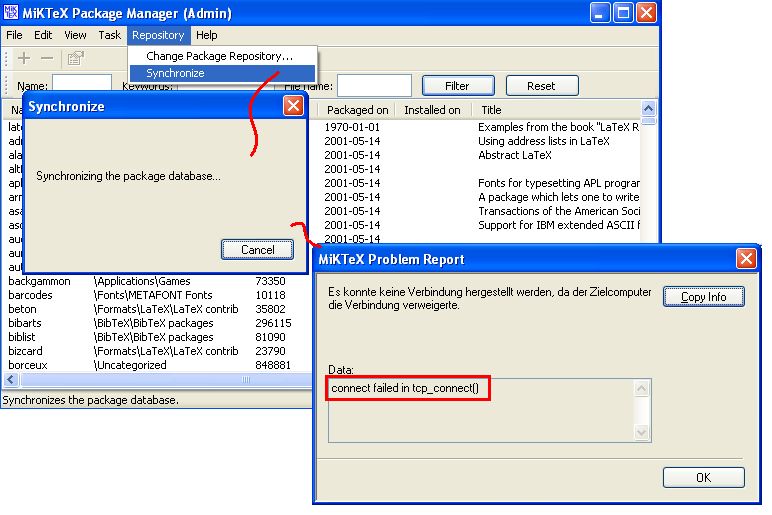Cancel the synchronization
This screenshot has height=515, width=772.
(x=257, y=250)
